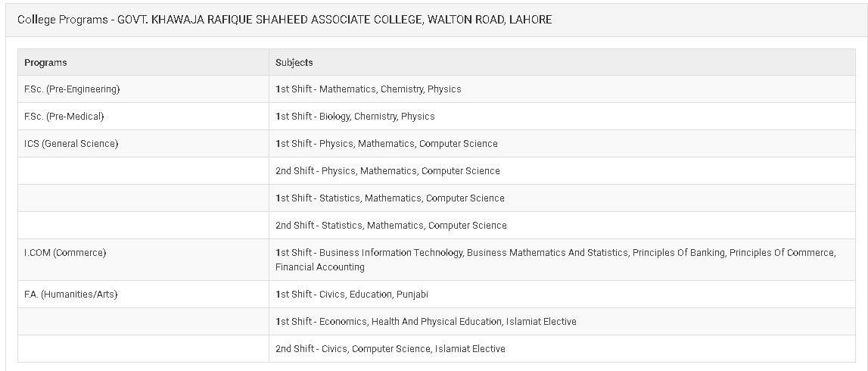Select the ICS (General Science) program cell
Viewport: 868px width, 371px height.
tap(143, 143)
